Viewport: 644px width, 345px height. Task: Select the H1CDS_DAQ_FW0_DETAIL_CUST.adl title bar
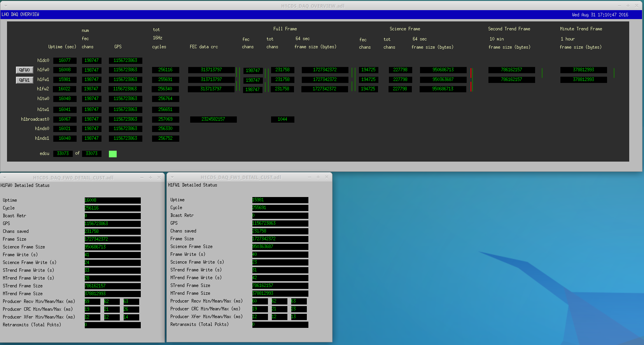pyautogui.click(x=73, y=178)
